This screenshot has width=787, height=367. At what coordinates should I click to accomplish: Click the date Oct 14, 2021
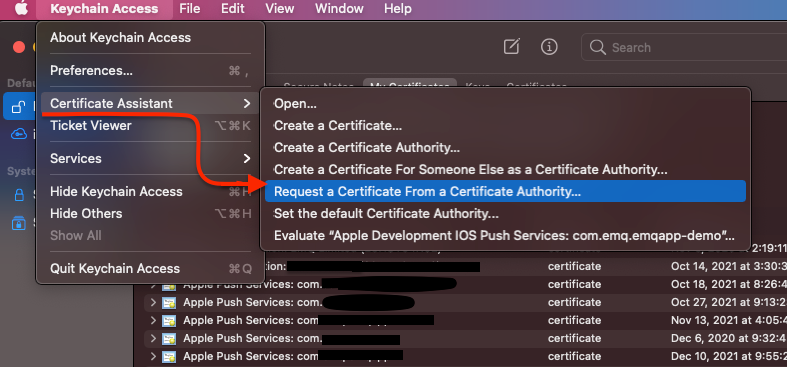[729, 266]
